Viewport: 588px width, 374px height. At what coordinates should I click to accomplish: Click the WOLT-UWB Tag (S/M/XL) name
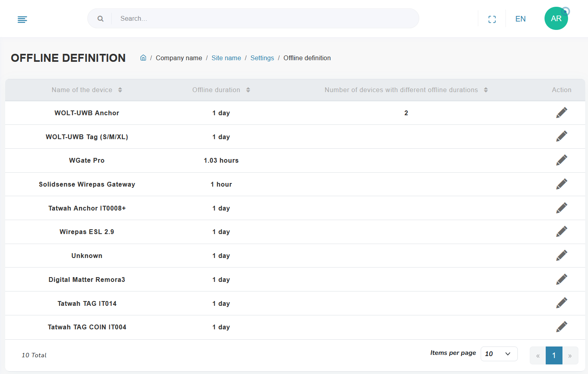tap(87, 137)
